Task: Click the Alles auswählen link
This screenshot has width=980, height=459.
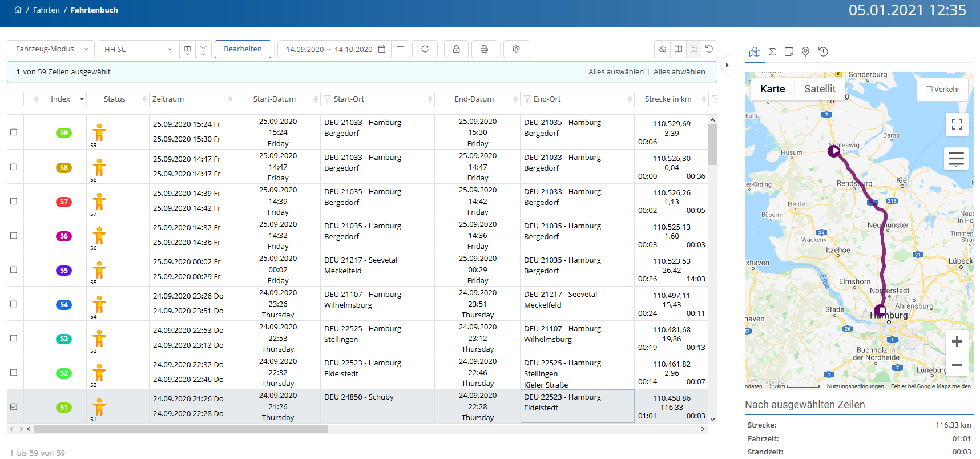Action: pyautogui.click(x=616, y=72)
